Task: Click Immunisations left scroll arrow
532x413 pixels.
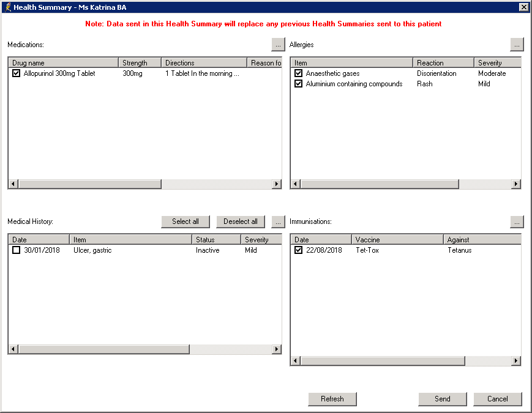Action: (x=296, y=361)
